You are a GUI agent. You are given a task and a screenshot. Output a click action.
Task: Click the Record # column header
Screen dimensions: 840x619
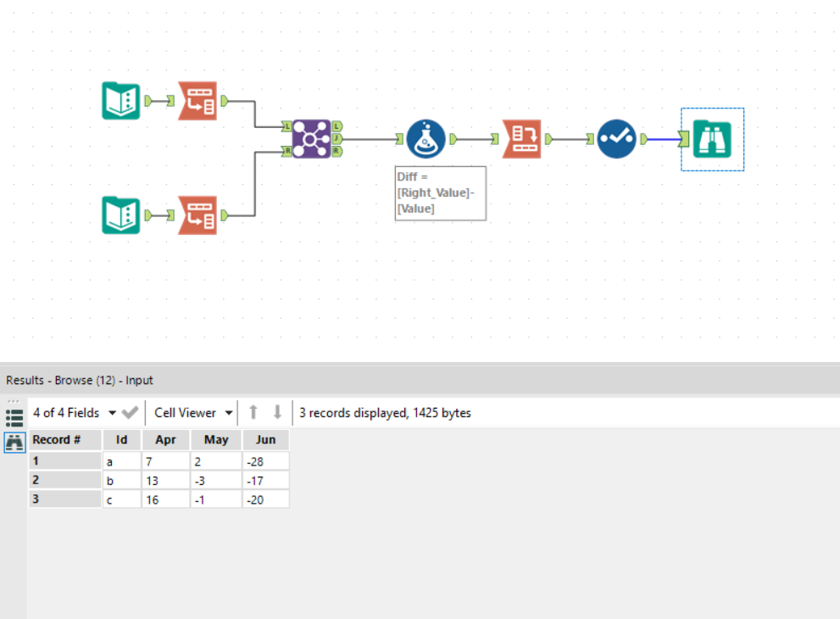(x=64, y=439)
